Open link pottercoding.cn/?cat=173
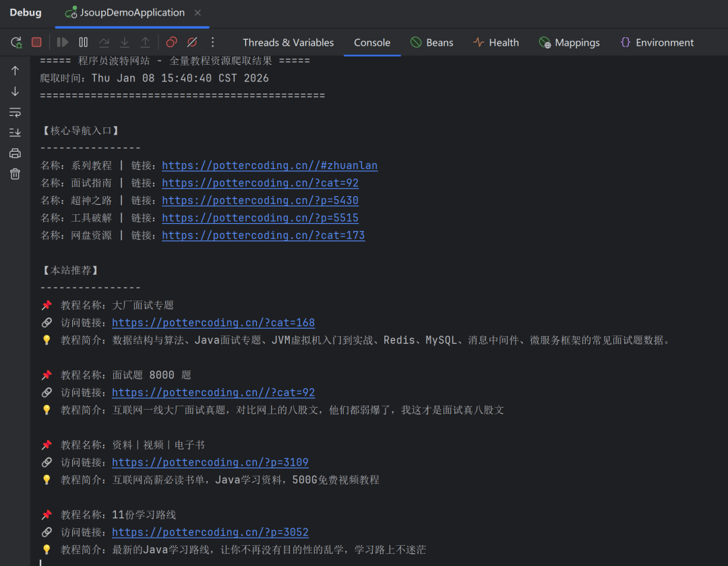728x566 pixels. pyautogui.click(x=264, y=236)
